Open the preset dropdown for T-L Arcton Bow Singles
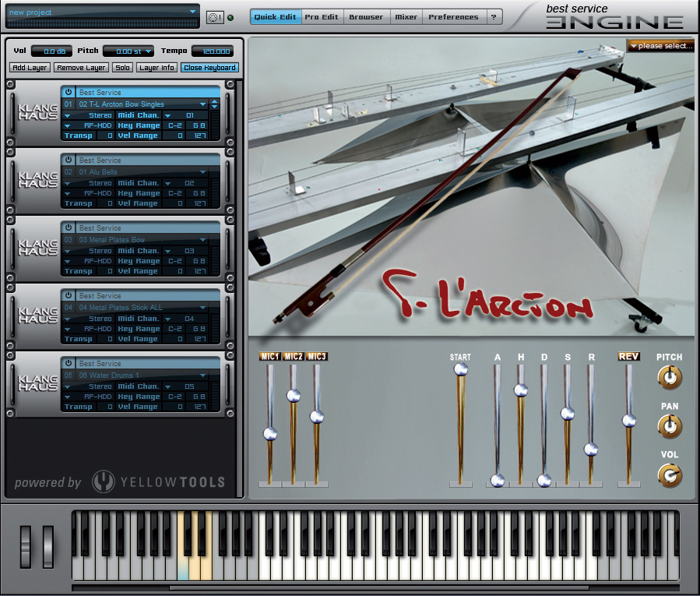This screenshot has width=700, height=596. tap(203, 104)
